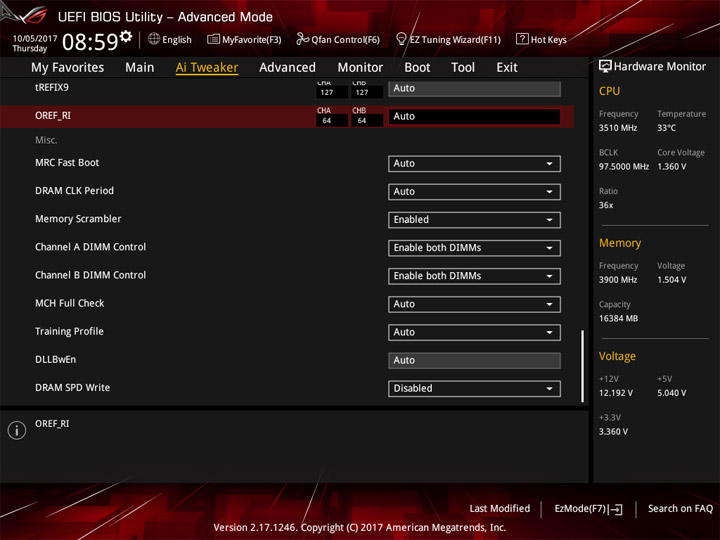Select the Ai Tweaker tab
720x540 pixels.
tap(207, 68)
